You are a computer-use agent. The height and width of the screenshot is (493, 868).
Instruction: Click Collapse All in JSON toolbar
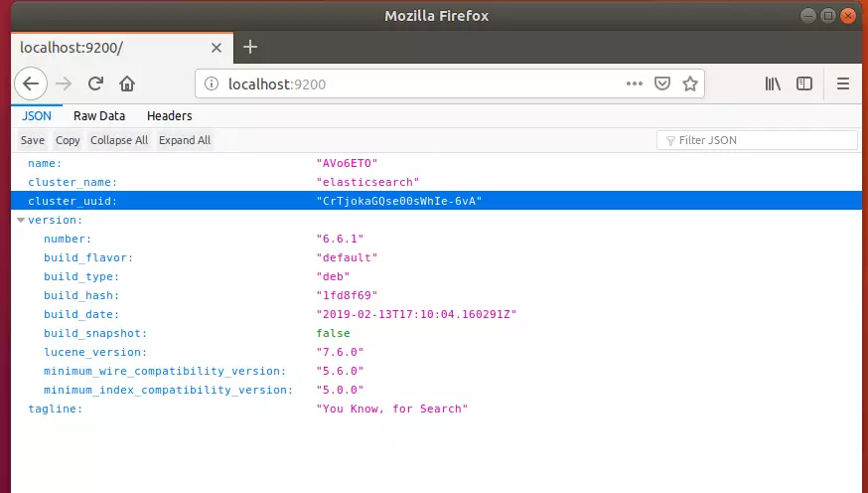click(119, 140)
